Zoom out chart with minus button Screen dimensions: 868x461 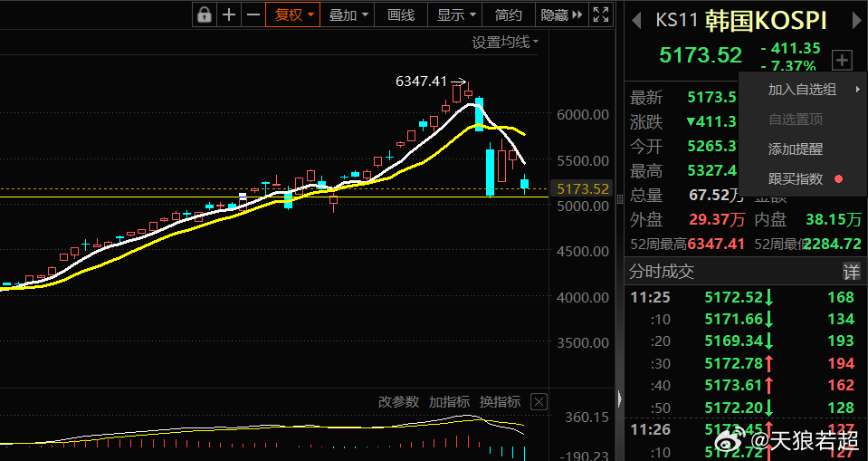tap(253, 15)
